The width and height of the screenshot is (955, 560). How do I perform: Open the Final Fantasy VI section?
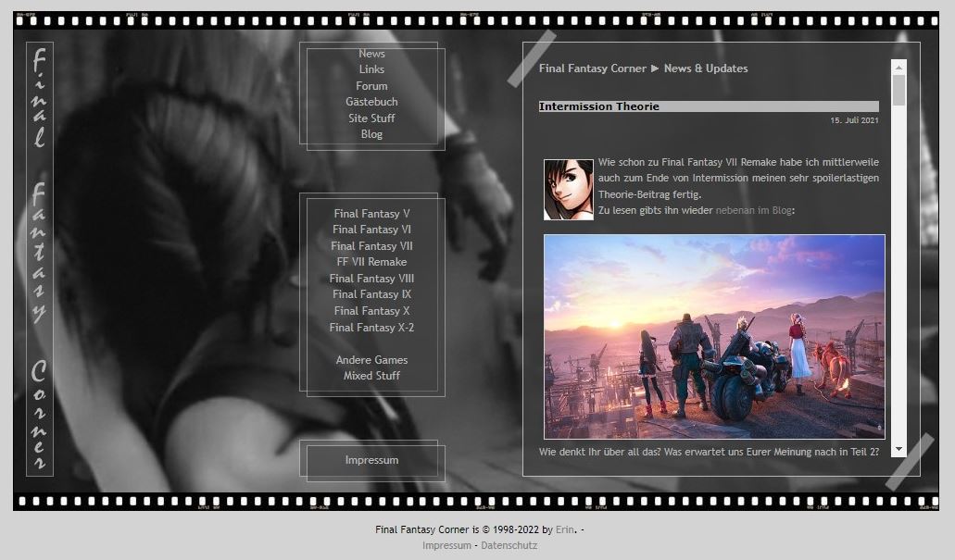(x=371, y=230)
